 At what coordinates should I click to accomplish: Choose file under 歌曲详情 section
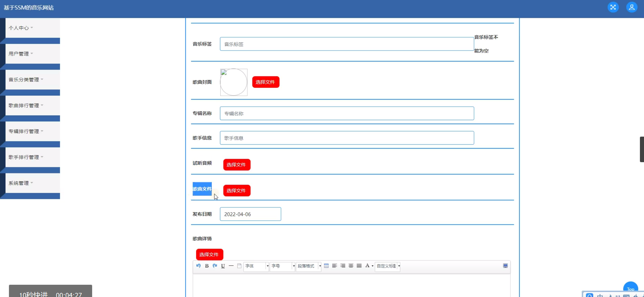point(210,254)
